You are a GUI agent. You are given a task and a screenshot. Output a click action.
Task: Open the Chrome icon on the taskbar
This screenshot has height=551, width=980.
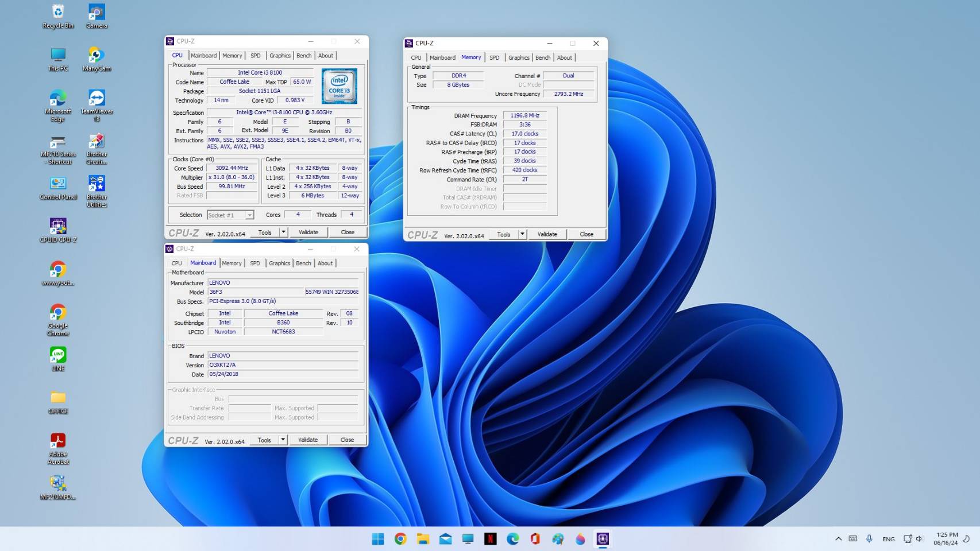400,539
